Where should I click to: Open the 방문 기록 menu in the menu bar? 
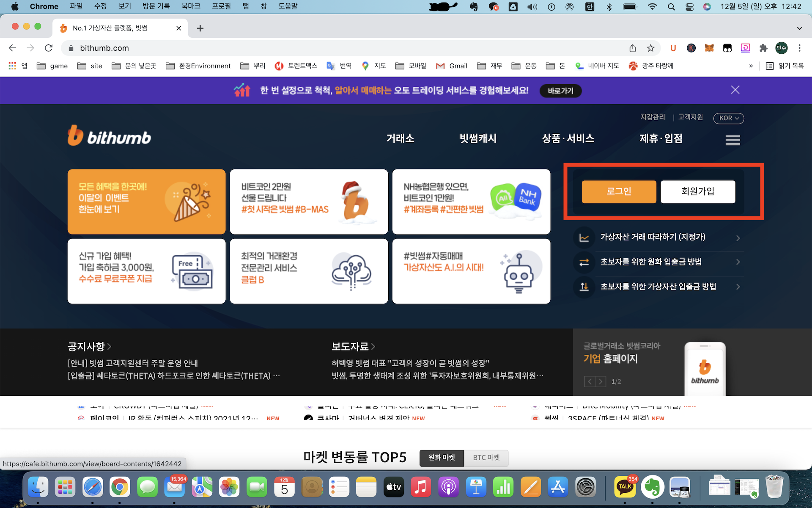(156, 6)
